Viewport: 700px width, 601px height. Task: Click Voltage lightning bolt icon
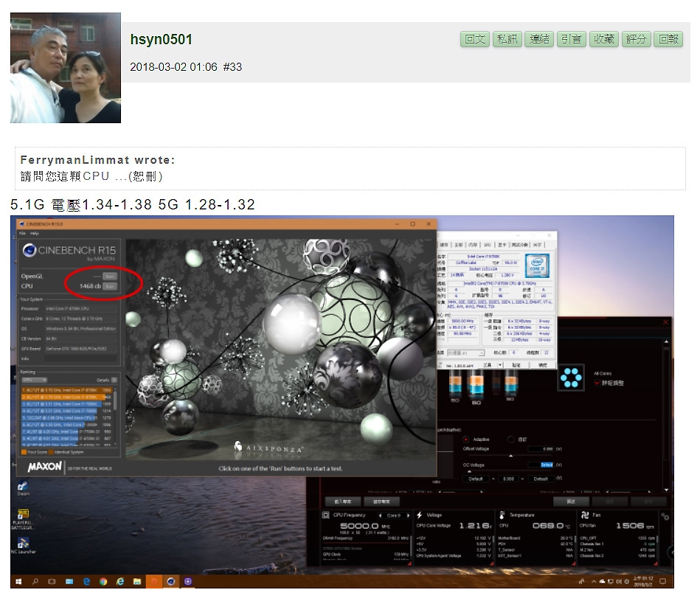pos(420,515)
